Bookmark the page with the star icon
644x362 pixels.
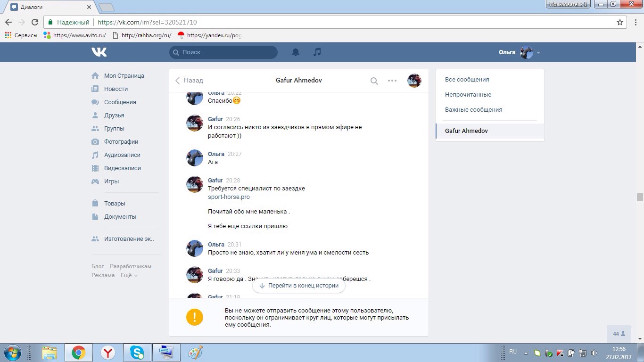(620, 22)
